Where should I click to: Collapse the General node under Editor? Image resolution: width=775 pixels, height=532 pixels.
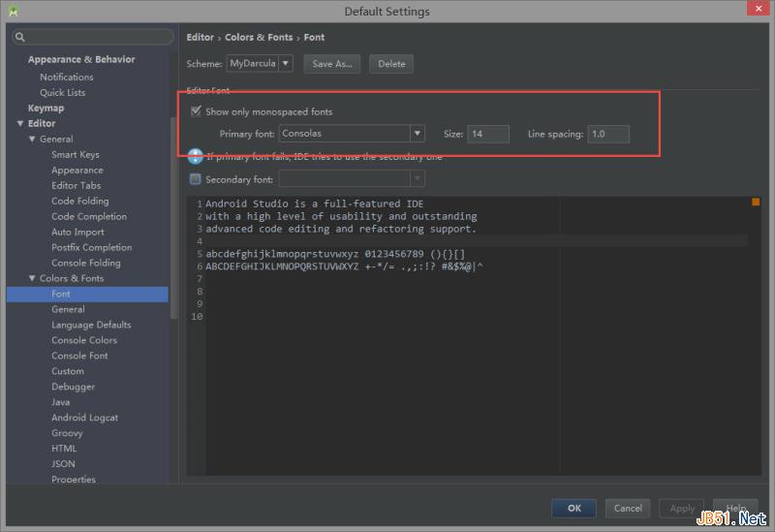pos(31,140)
